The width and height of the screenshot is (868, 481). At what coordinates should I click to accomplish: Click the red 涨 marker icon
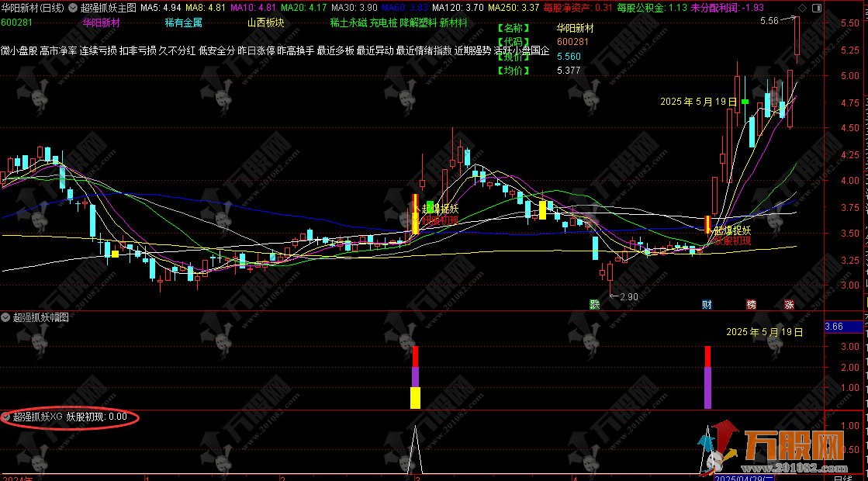789,304
